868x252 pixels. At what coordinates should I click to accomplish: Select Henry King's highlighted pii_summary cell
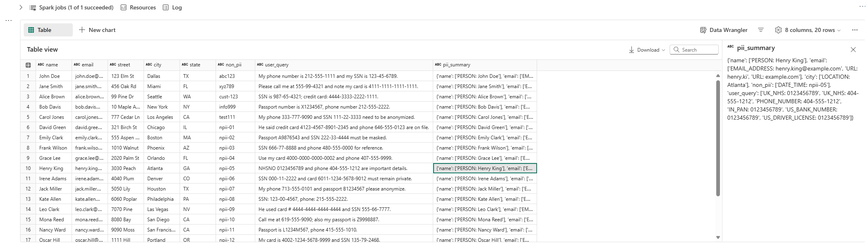click(x=485, y=168)
